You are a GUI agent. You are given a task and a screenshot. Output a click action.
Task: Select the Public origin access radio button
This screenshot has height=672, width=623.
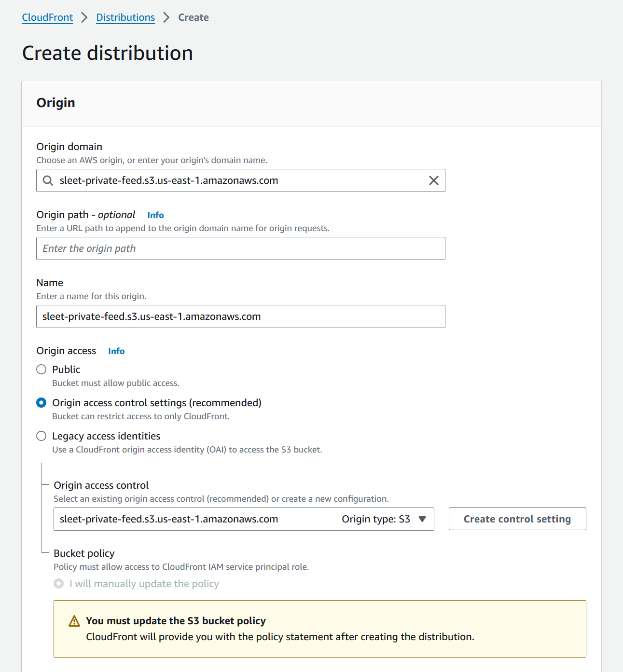point(42,370)
